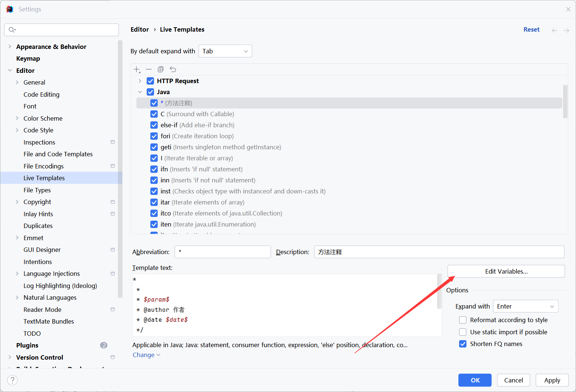Toggle the Java group checkbox
The width and height of the screenshot is (576, 392).
[x=150, y=92]
